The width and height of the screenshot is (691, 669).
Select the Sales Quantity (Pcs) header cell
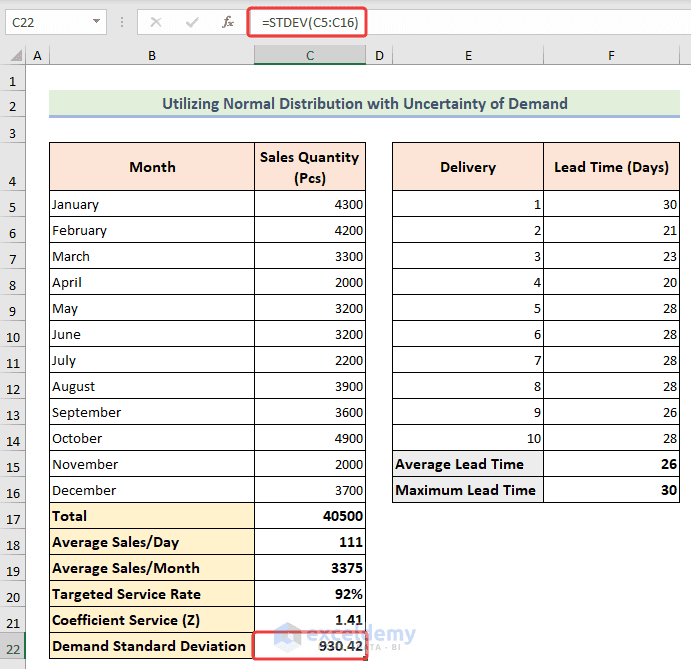[x=310, y=167]
